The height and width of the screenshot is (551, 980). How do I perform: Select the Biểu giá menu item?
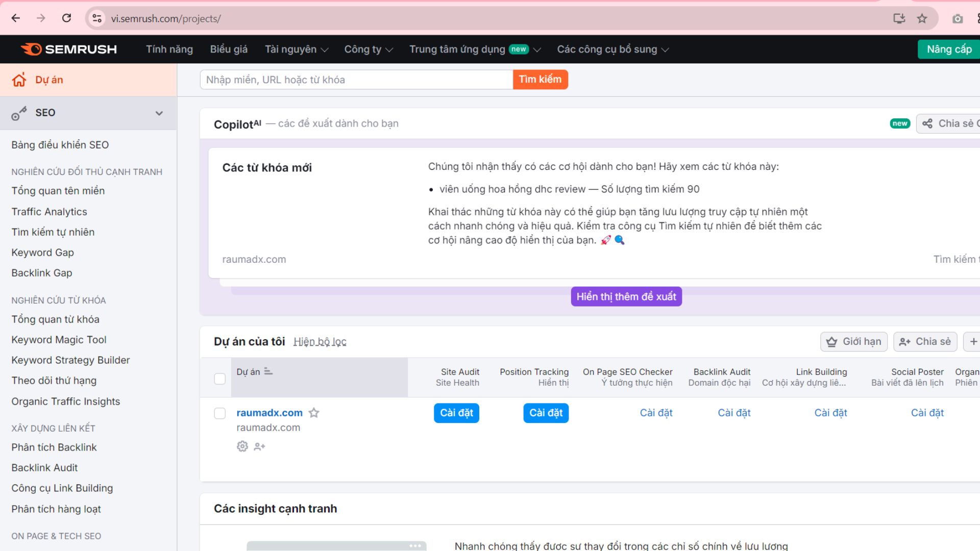[228, 49]
